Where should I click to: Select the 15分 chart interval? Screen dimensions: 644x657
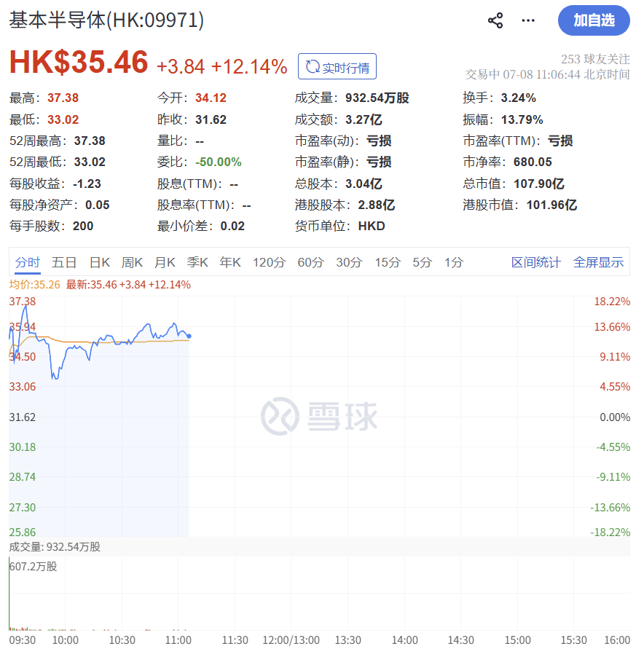coord(388,262)
